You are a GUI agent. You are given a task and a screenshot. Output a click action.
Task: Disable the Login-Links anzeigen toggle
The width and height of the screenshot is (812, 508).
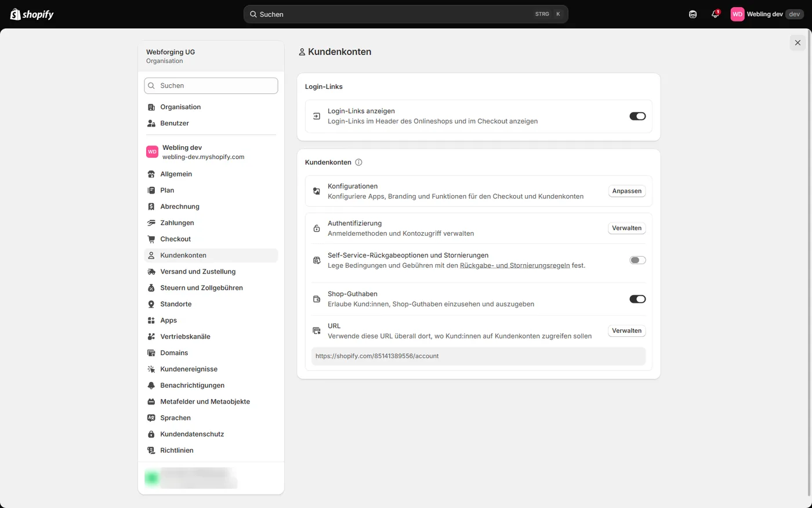pos(637,116)
